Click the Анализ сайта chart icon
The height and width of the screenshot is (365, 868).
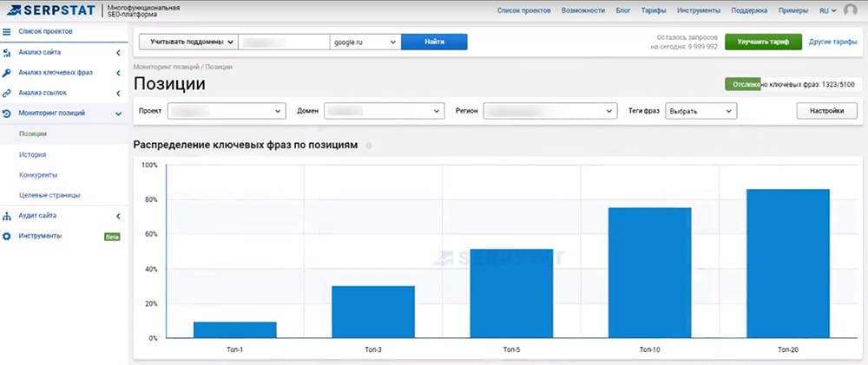(7, 53)
